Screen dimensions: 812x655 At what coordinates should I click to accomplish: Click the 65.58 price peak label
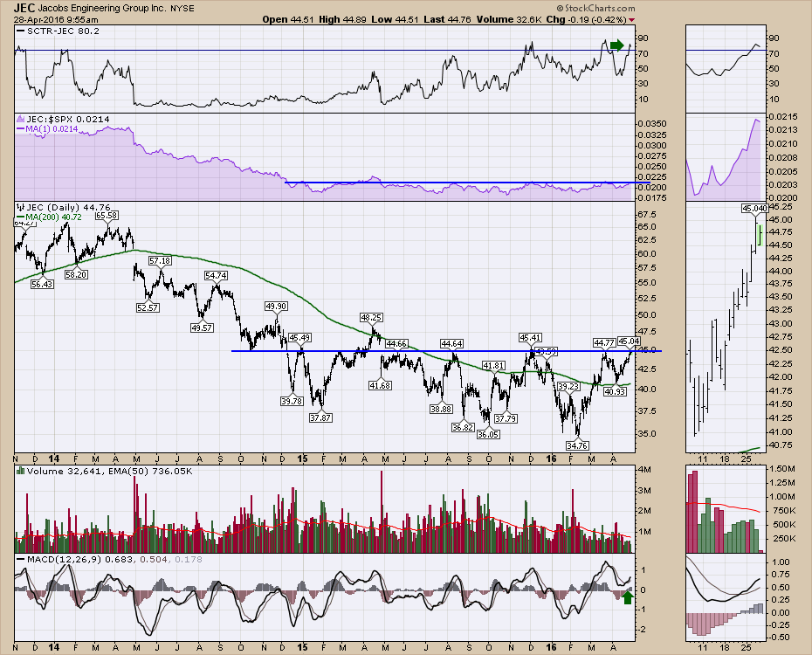coord(107,216)
